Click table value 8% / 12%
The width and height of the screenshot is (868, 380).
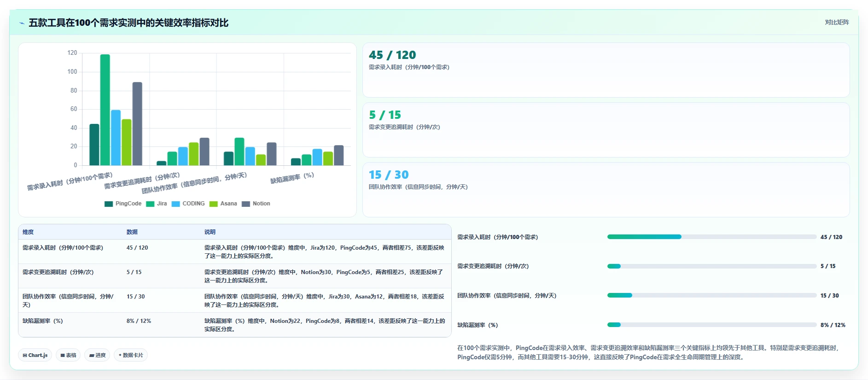[x=139, y=321]
